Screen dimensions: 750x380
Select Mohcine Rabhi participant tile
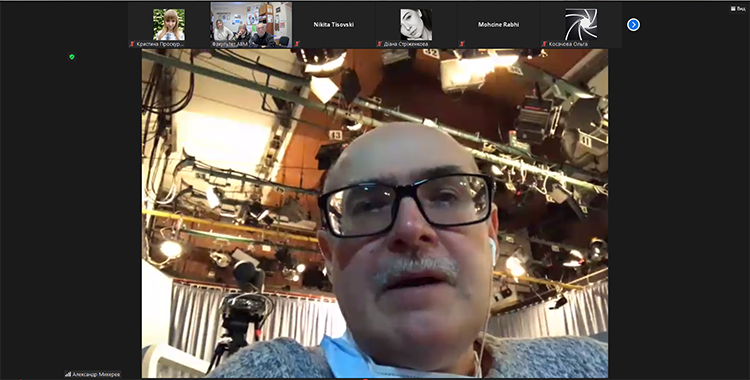499,24
